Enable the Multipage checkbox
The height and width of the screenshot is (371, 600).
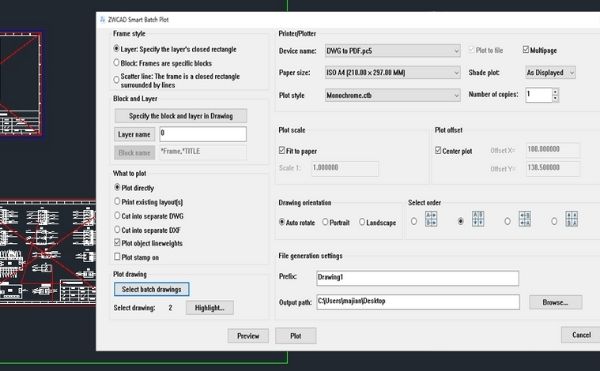[526, 50]
